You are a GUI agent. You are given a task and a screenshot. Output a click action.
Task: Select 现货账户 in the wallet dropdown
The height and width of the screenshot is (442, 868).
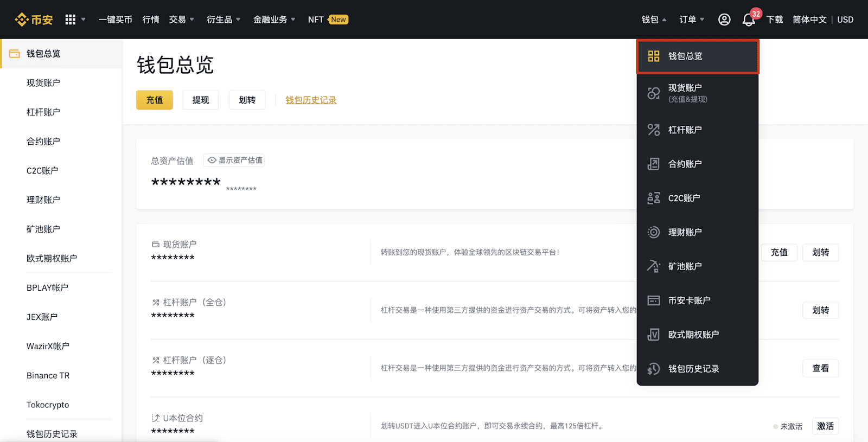tap(698, 93)
